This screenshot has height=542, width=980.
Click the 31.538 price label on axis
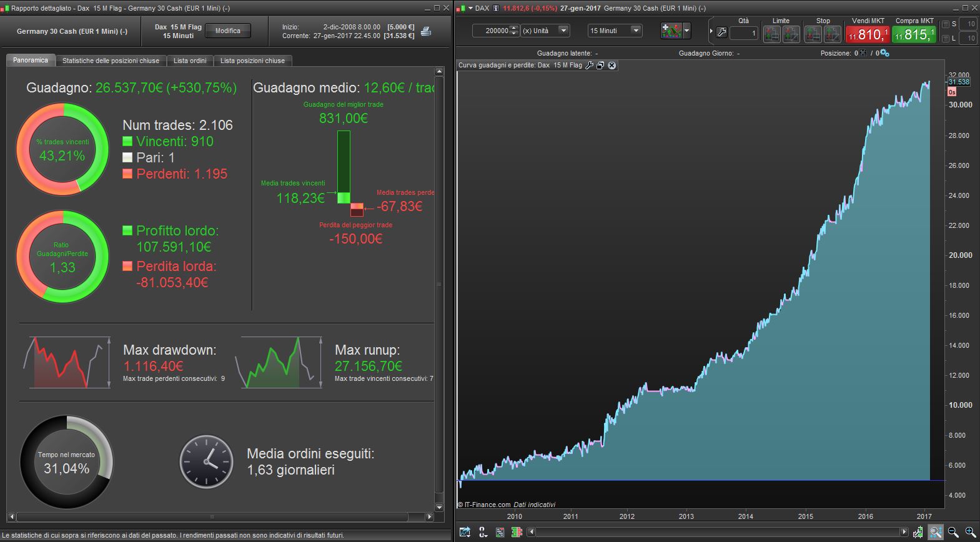point(959,82)
